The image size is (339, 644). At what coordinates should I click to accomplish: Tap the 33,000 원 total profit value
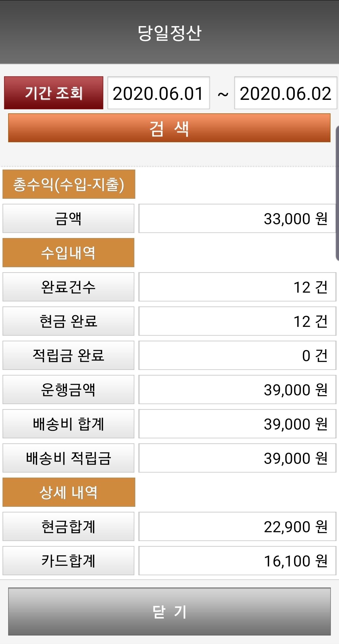tap(237, 219)
